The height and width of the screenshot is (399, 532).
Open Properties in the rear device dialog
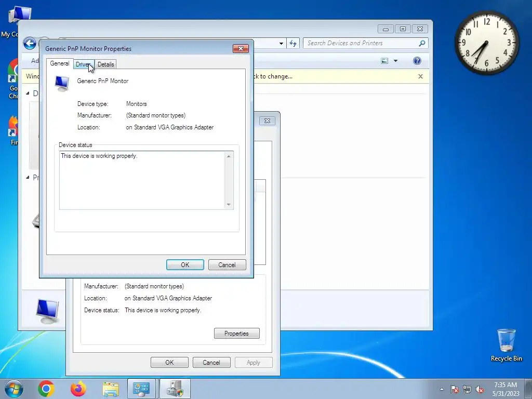[x=237, y=333]
